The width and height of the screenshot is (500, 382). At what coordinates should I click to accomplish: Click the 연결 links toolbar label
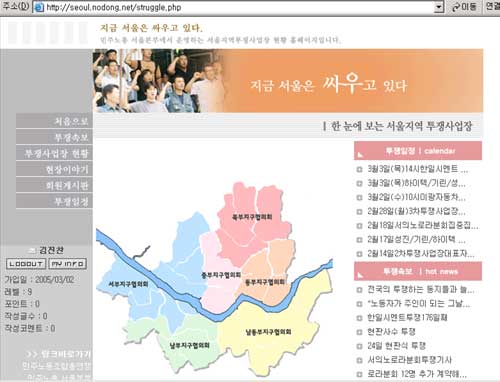click(x=493, y=6)
